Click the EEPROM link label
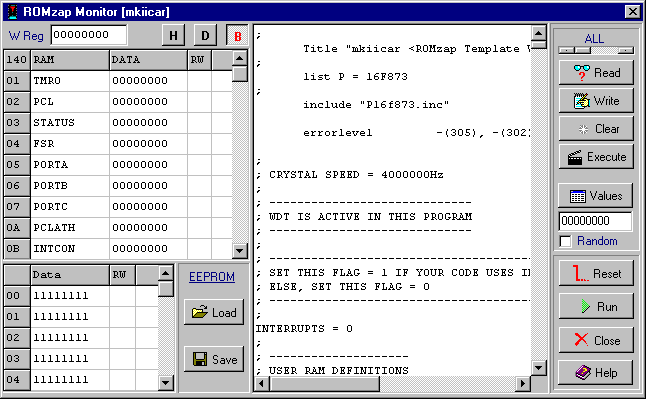646x399 pixels. coord(212,277)
